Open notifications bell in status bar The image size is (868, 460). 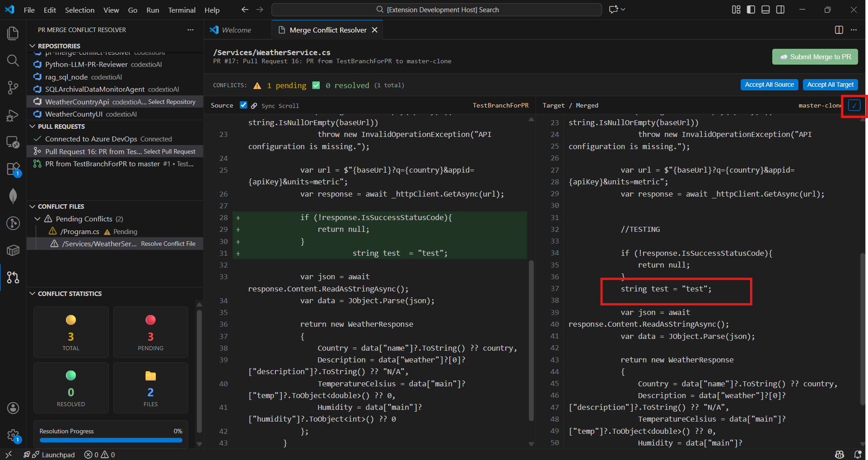[x=858, y=455]
